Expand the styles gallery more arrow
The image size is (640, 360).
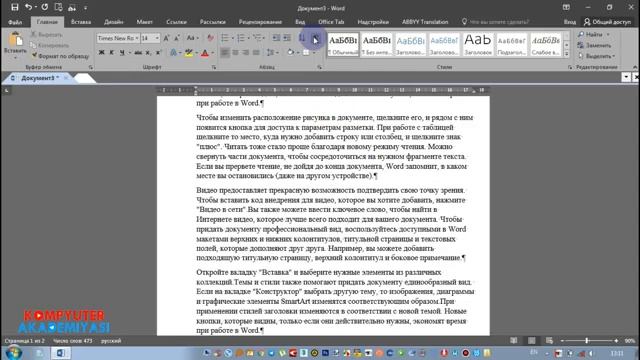click(567, 54)
